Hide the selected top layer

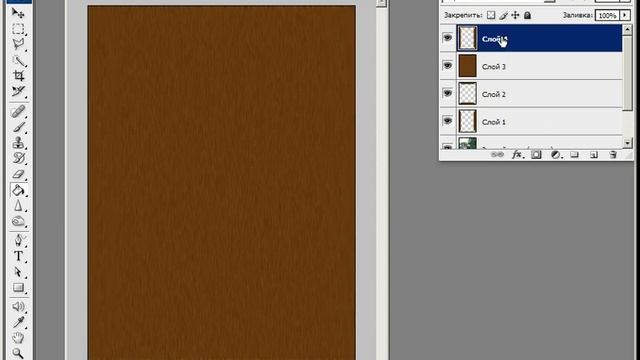pos(448,38)
